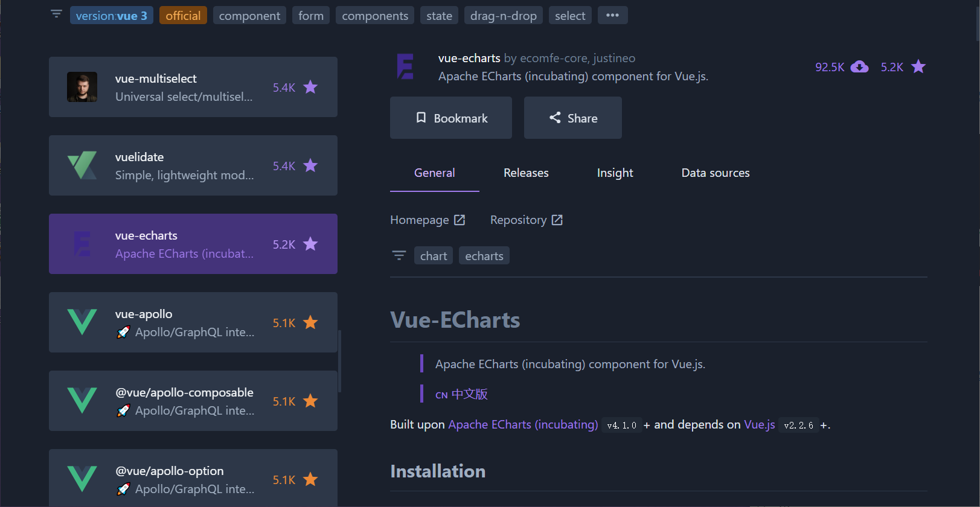Toggle the component filter tag
This screenshot has height=507, width=980.
coord(249,16)
